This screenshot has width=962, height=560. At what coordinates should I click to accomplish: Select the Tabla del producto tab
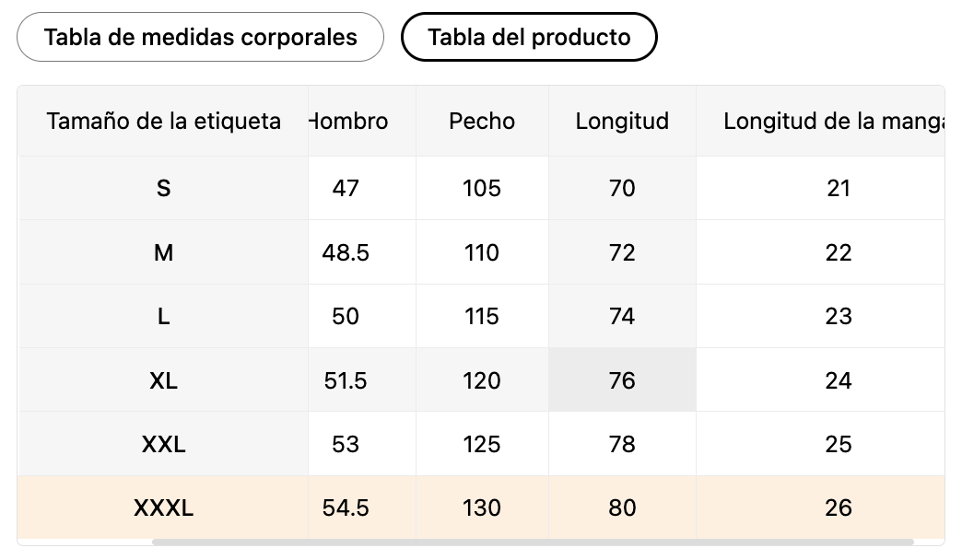(529, 37)
